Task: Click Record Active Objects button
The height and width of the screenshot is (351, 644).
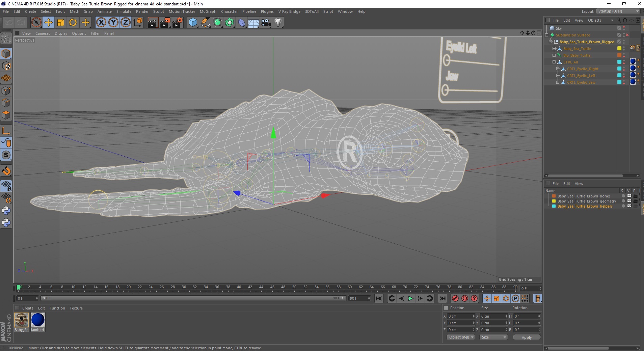Action: click(x=455, y=298)
